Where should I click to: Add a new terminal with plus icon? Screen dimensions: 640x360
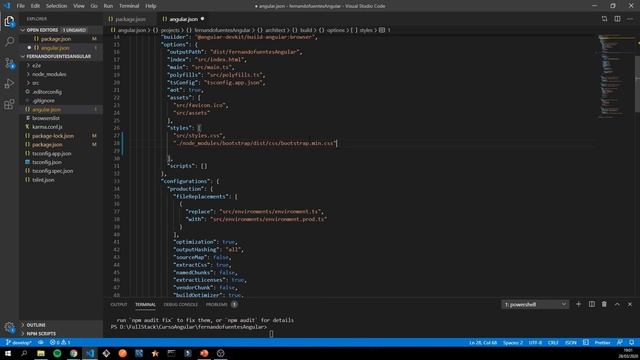(578, 304)
